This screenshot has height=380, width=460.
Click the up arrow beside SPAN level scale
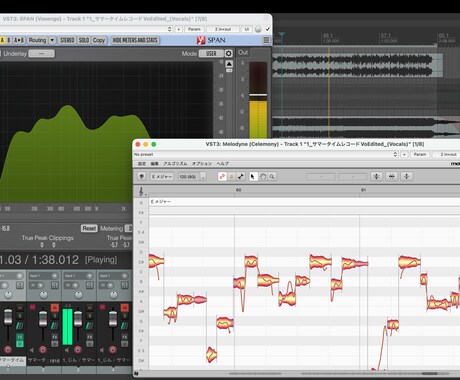(x=229, y=64)
